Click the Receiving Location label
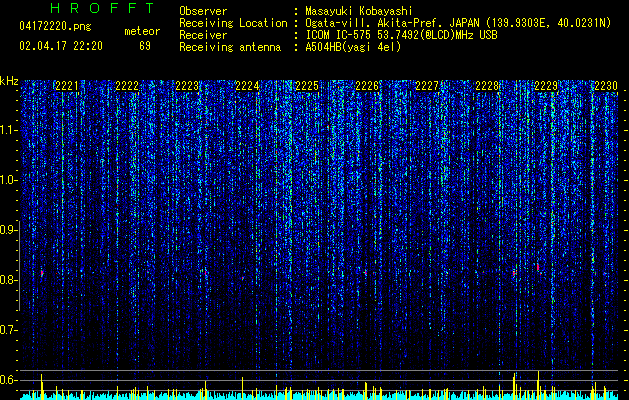The width and height of the screenshot is (629, 400). [233, 23]
